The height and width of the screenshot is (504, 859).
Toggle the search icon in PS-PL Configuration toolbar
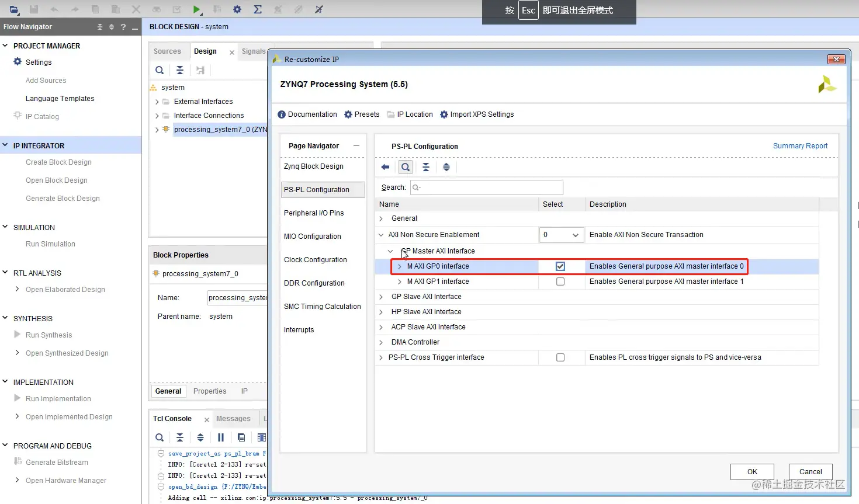click(406, 167)
